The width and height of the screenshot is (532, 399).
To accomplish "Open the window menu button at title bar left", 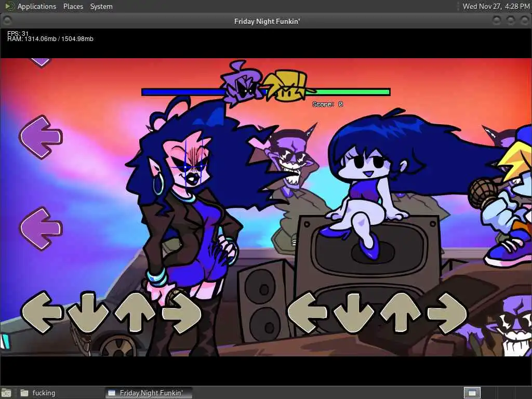I will 7,21.
